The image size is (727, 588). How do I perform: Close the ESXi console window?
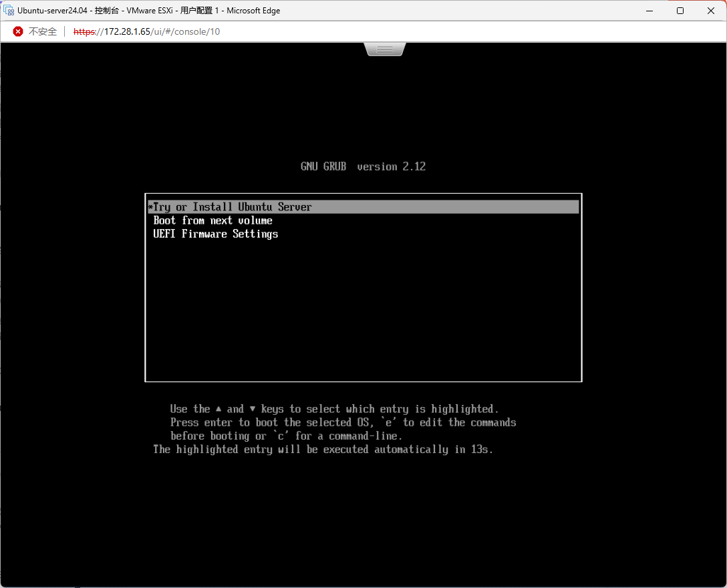710,11
